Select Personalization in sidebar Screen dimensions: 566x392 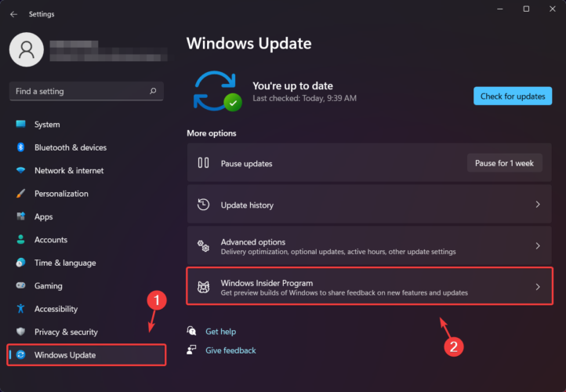[87, 194]
